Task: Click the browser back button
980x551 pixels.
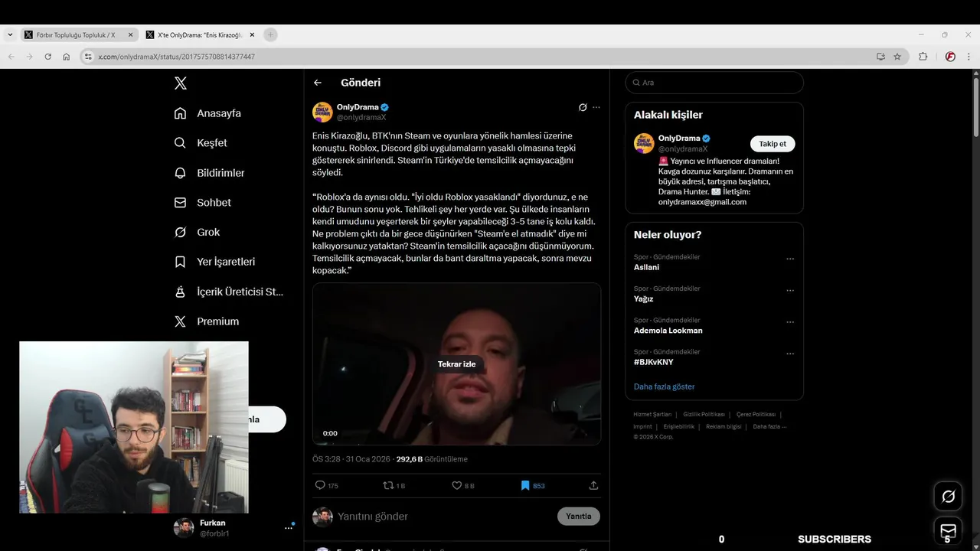Action: 11,57
